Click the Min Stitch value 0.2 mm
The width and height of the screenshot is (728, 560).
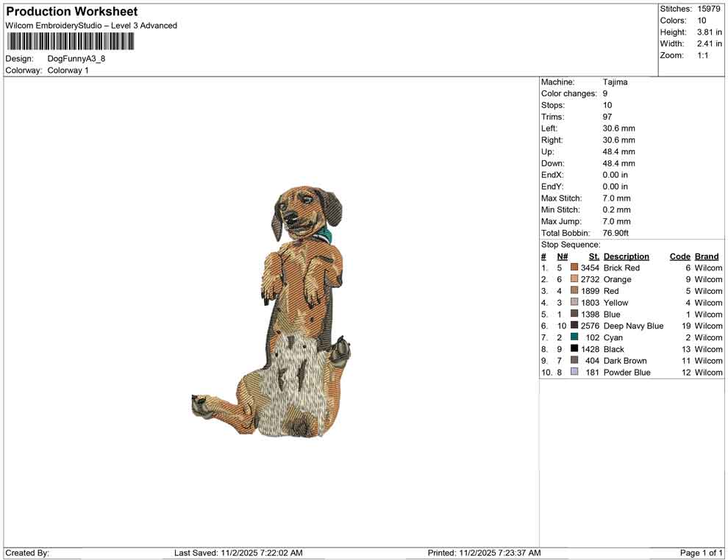pyautogui.click(x=616, y=209)
